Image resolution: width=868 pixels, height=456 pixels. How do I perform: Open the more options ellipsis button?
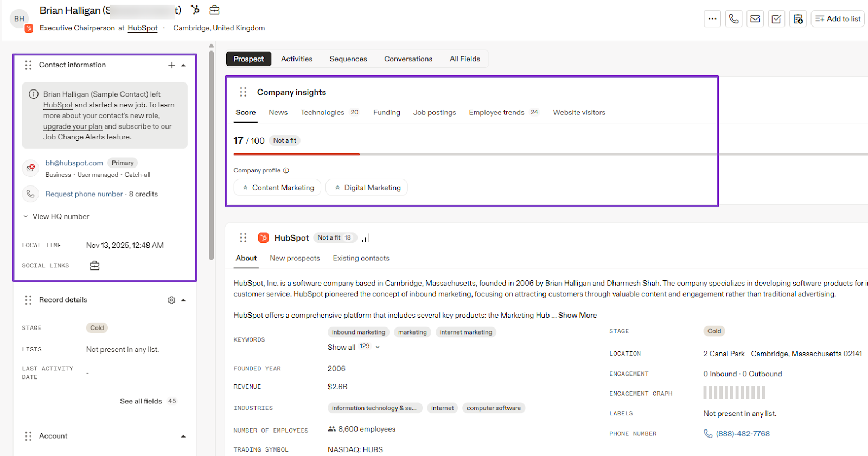(x=712, y=19)
